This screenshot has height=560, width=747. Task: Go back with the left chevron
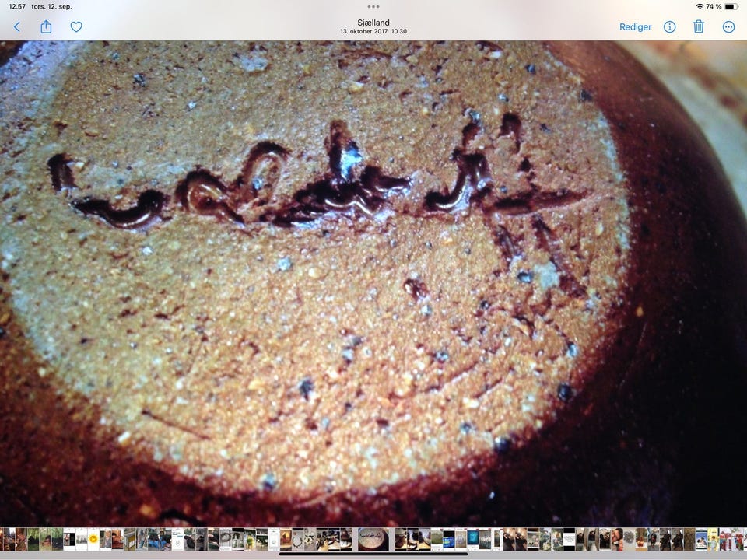(x=17, y=26)
